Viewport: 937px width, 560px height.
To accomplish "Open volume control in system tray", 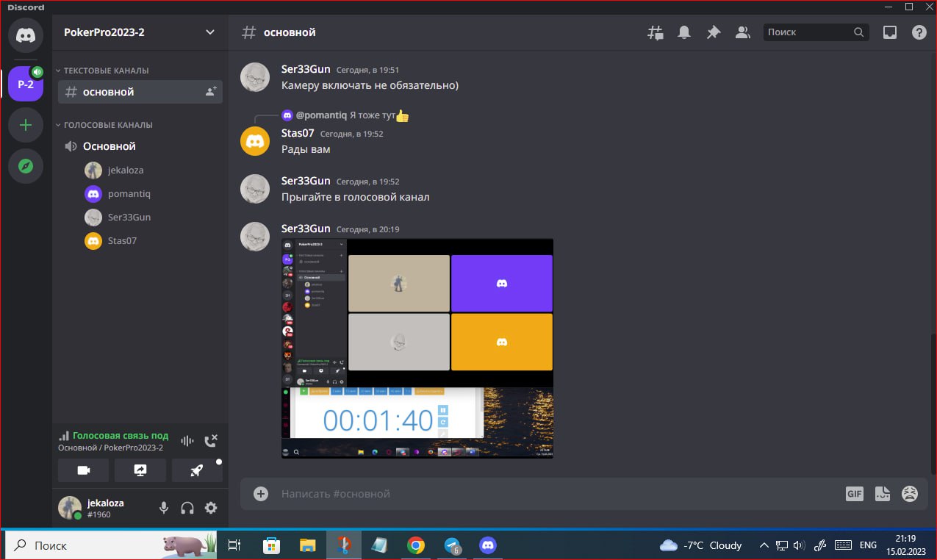I will click(799, 545).
